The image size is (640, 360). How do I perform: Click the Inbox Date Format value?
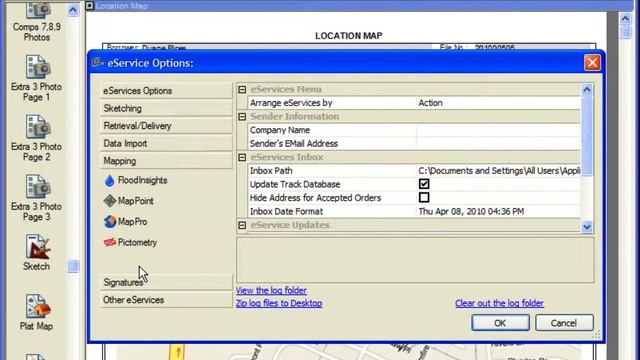coord(498,211)
